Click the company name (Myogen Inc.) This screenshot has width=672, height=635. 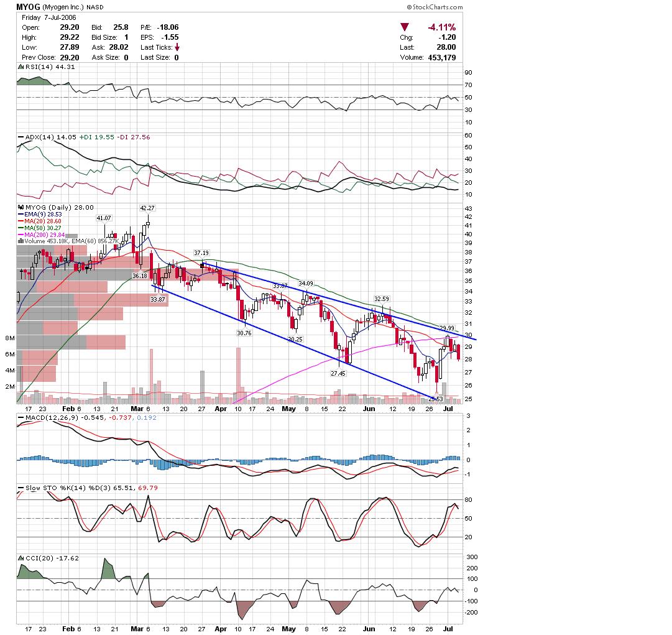point(63,7)
